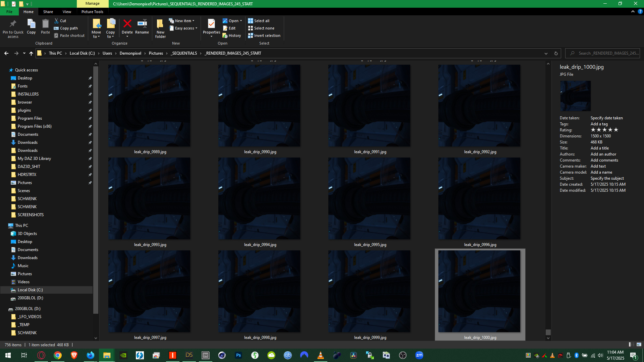Switch to the View ribbon tab
This screenshot has width=644, height=362.
click(67, 11)
